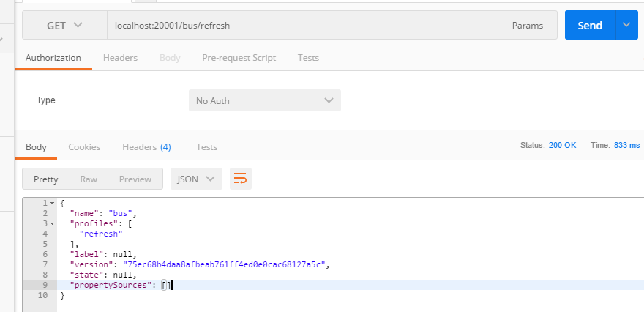The image size is (644, 312).
Task: Open the JSON format dropdown
Action: click(x=196, y=179)
